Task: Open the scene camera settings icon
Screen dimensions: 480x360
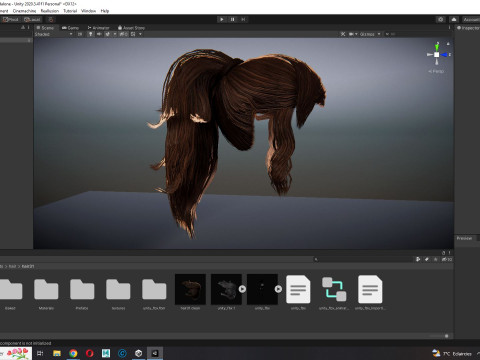Action: click(351, 34)
